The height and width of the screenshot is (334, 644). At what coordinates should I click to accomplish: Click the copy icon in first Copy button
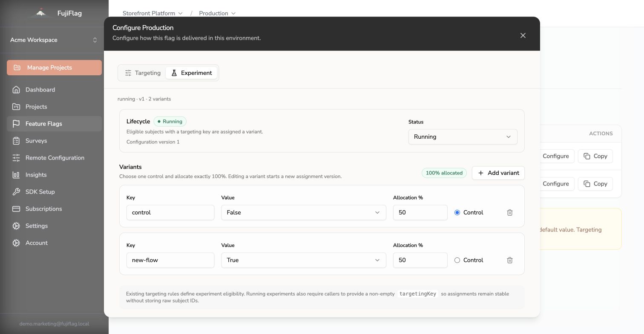(587, 156)
